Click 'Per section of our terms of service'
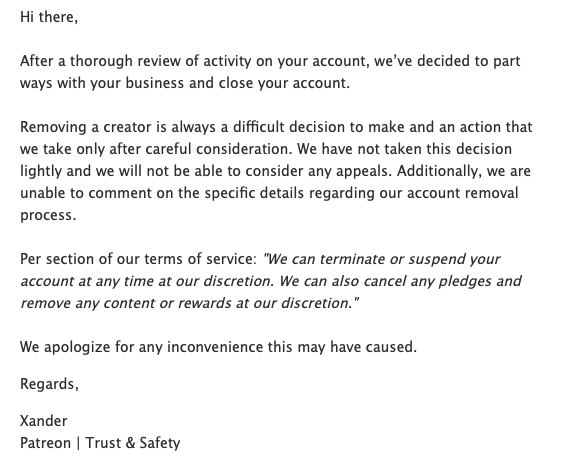The width and height of the screenshot is (573, 474). (x=136, y=259)
